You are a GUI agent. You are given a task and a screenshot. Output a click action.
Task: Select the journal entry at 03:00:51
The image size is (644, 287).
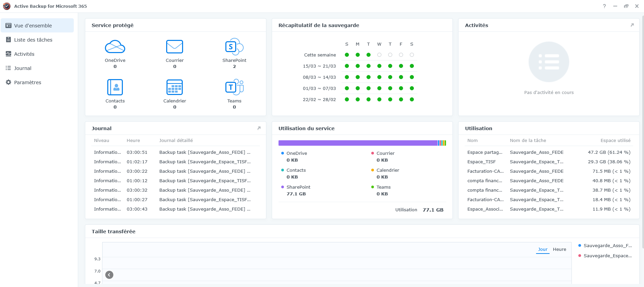(x=175, y=152)
